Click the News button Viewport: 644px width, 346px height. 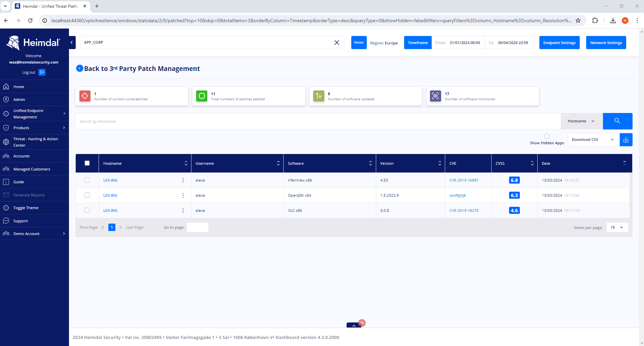[359, 42]
